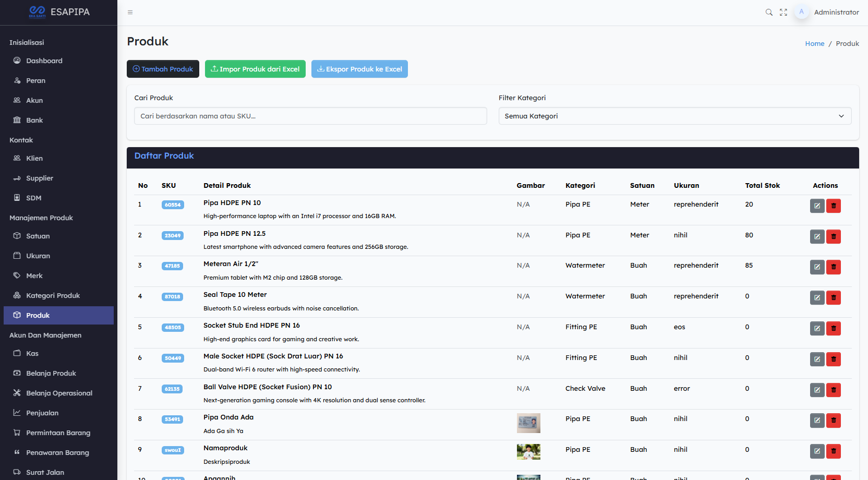Screen dimensions: 868x480
Task: Click the Check Valve category cell
Action: 585,388
